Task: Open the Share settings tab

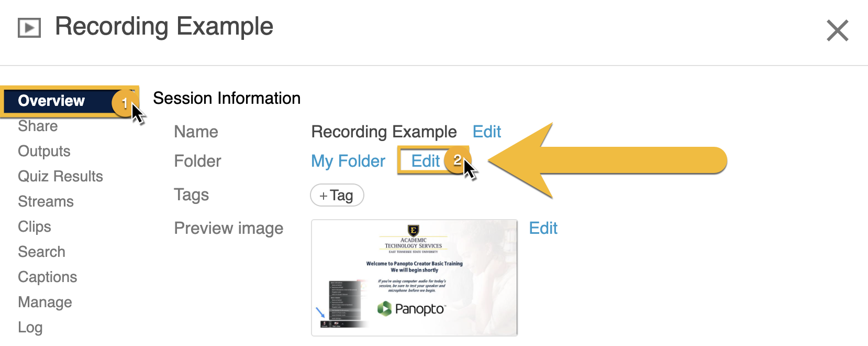Action: [38, 126]
